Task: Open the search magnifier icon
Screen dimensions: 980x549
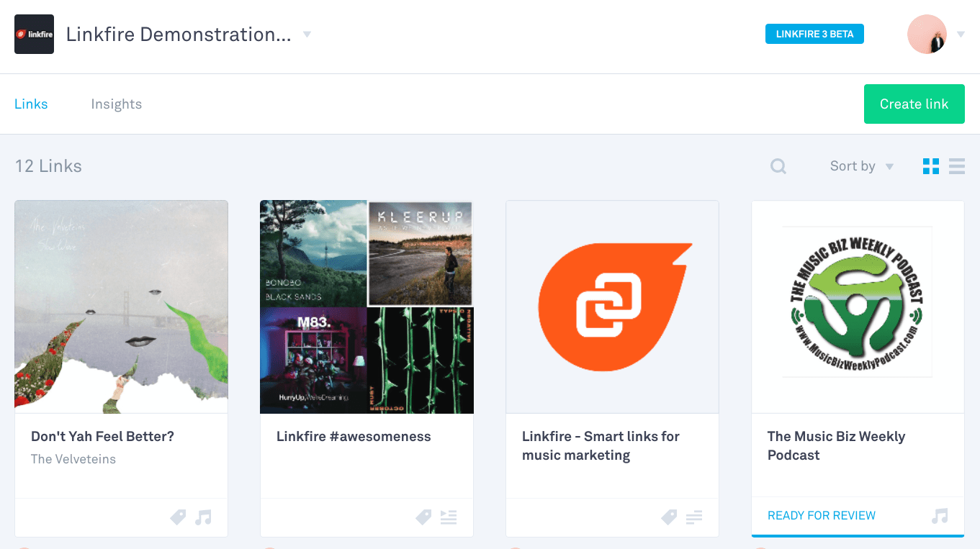Action: (778, 166)
